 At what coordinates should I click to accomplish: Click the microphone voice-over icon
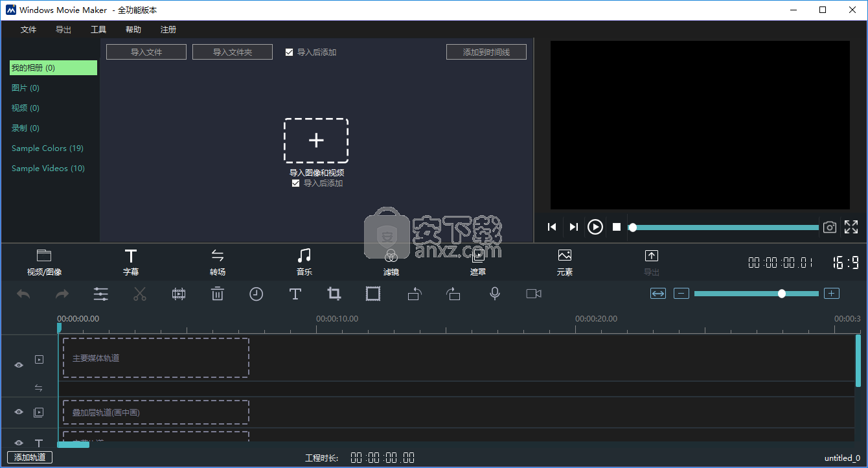[495, 294]
